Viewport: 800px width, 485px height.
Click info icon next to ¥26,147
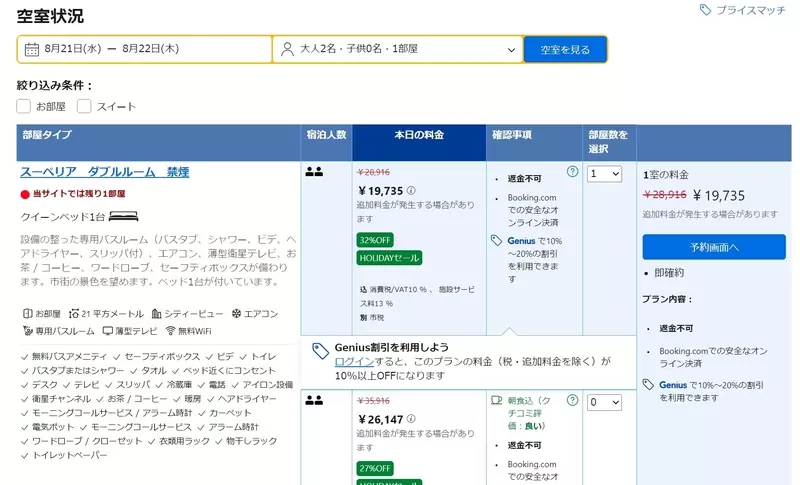[x=411, y=419]
